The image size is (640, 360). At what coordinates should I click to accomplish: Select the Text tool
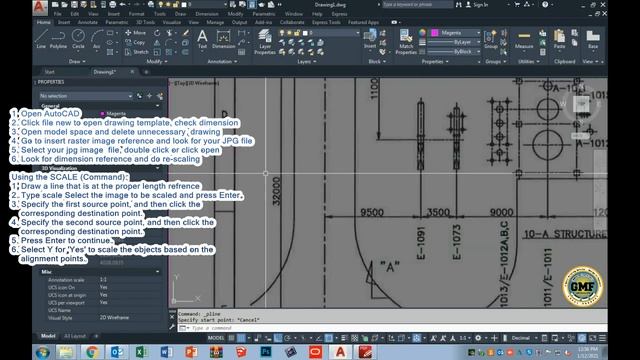(x=202, y=39)
